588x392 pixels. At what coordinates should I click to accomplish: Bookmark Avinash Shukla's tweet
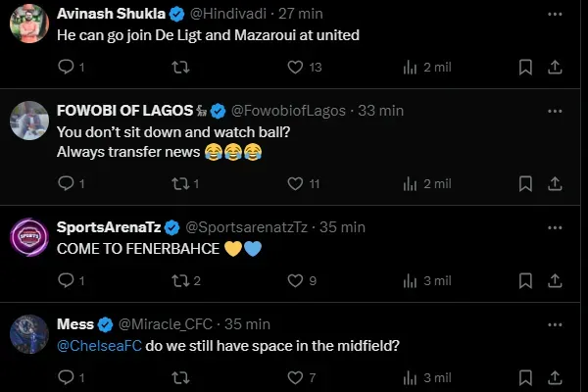525,68
